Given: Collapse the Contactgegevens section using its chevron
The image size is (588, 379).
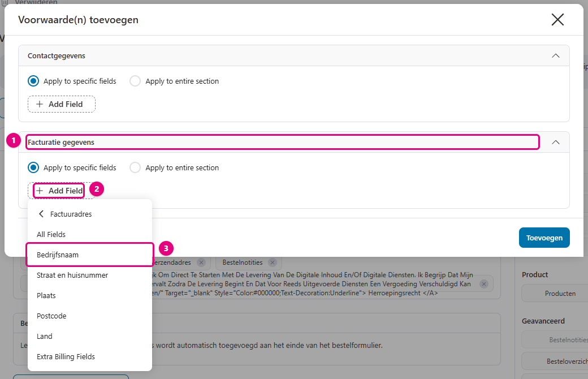Looking at the screenshot, I should [556, 56].
